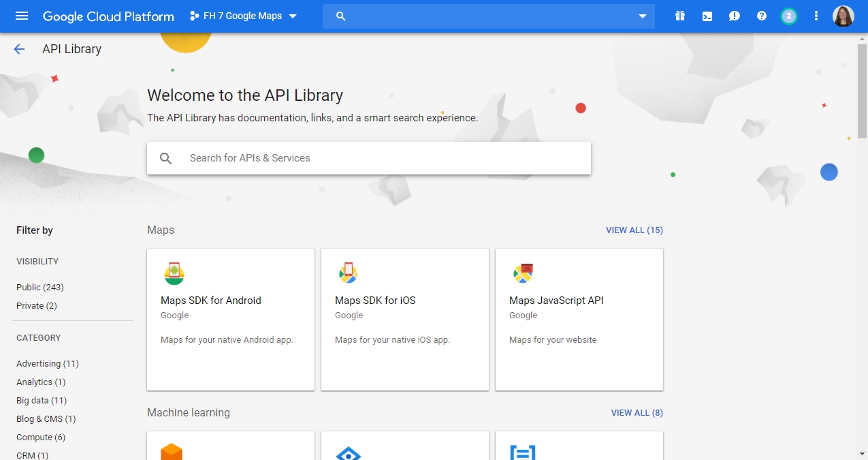Click the VISIBILITY filter heading
This screenshot has height=460, width=868.
(37, 262)
